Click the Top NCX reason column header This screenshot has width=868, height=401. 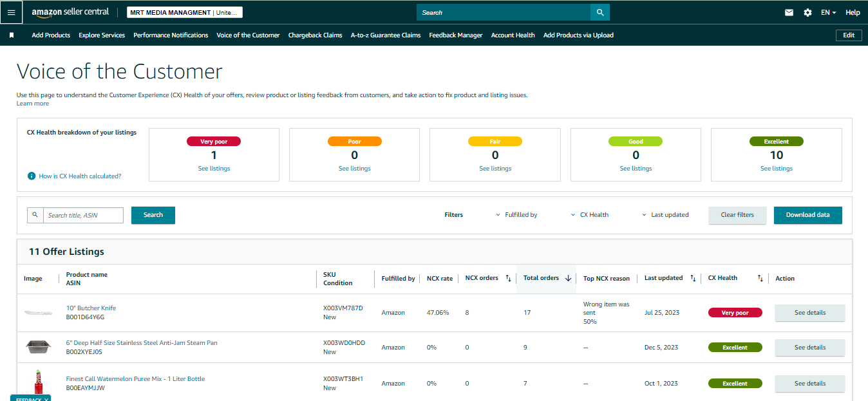coord(607,279)
